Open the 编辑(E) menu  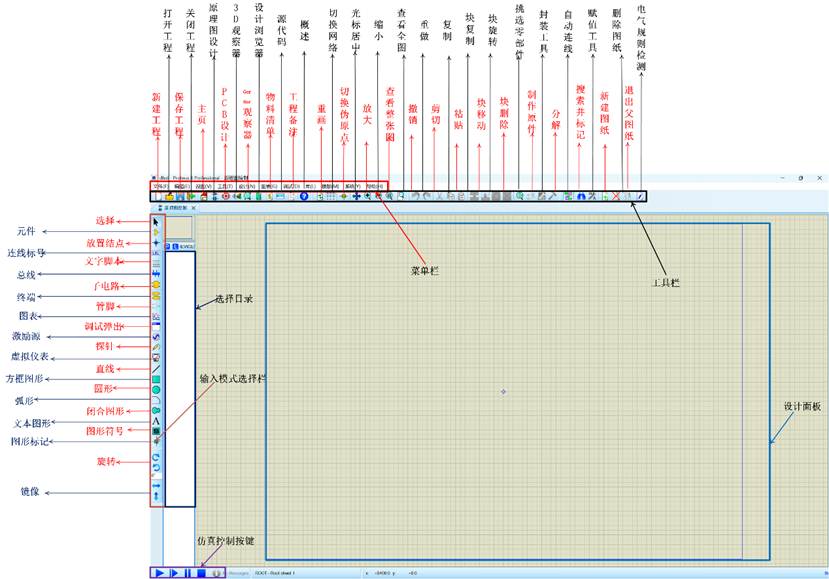click(182, 186)
